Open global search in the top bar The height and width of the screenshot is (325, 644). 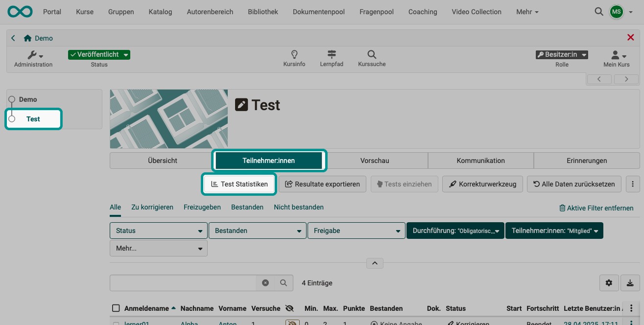[x=598, y=11]
